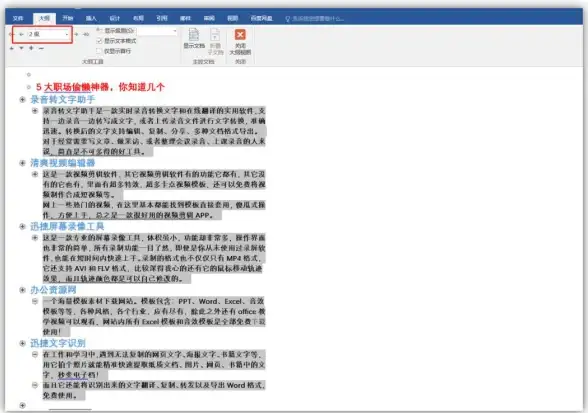Open the Mailings ribbon tab

pyautogui.click(x=186, y=18)
